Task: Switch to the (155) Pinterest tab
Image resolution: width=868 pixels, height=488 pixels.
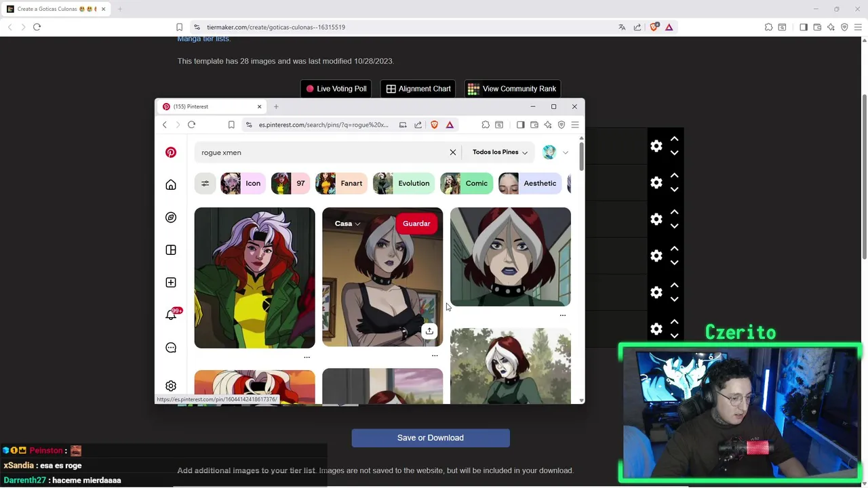Action: tap(210, 106)
